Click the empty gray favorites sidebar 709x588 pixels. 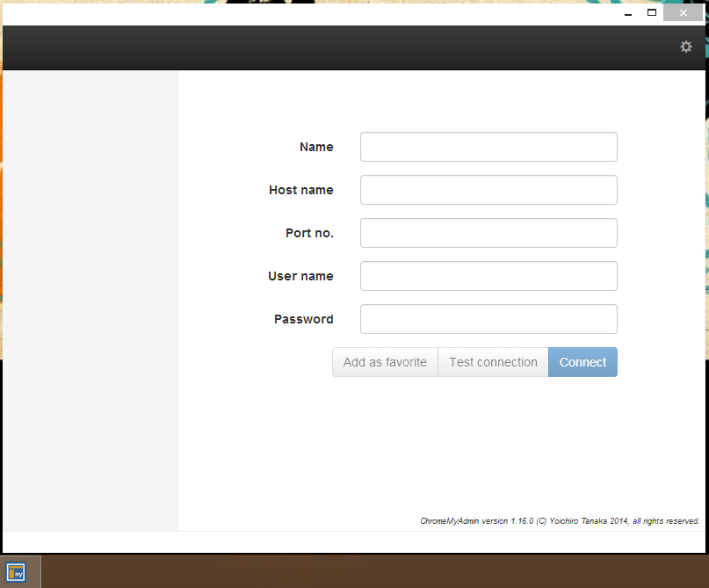[x=90, y=299]
